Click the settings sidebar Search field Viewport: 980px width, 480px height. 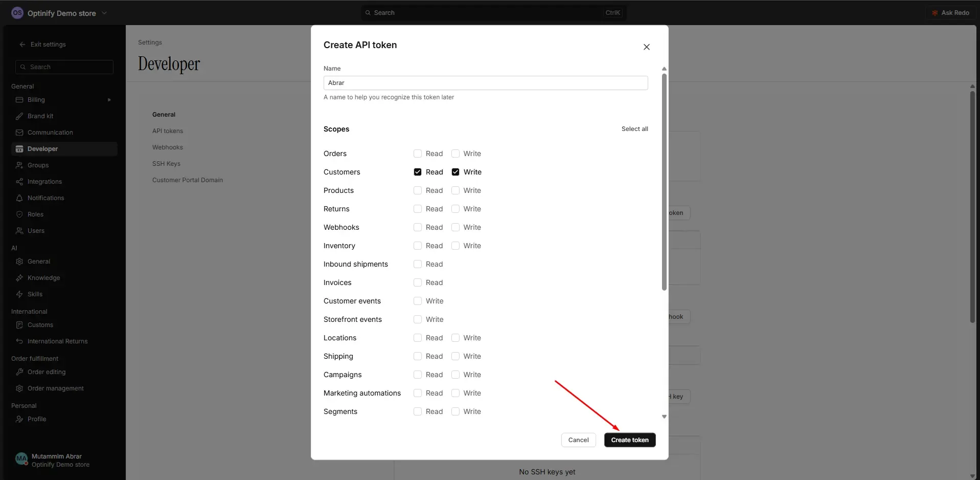coord(64,67)
